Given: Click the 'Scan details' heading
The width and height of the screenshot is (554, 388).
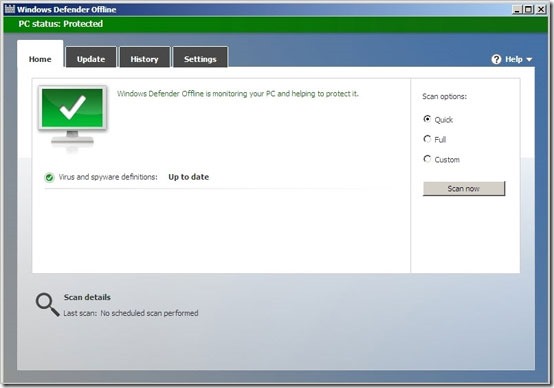Looking at the screenshot, I should tap(87, 297).
